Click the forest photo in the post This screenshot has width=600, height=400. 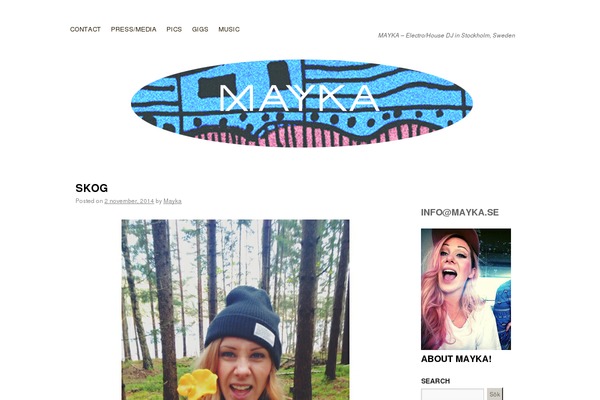coord(235,310)
